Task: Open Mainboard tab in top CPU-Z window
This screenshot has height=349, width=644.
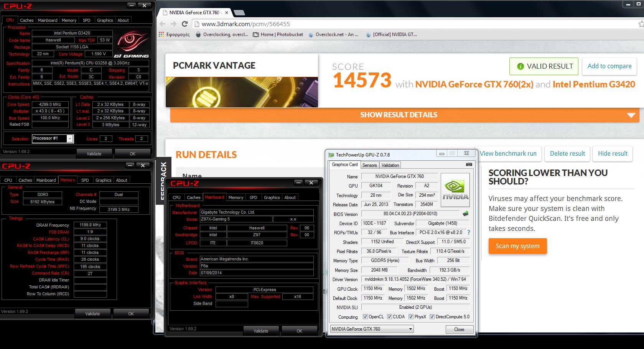Action: [48, 20]
